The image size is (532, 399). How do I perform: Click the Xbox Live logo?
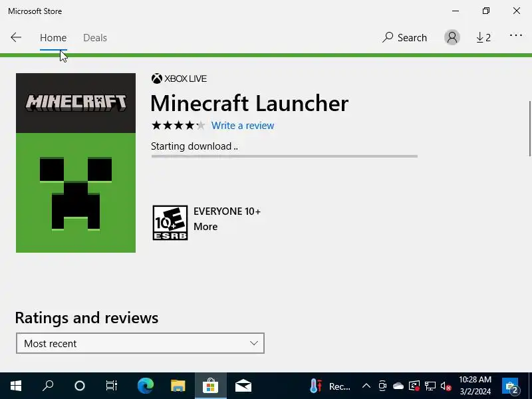(x=179, y=78)
